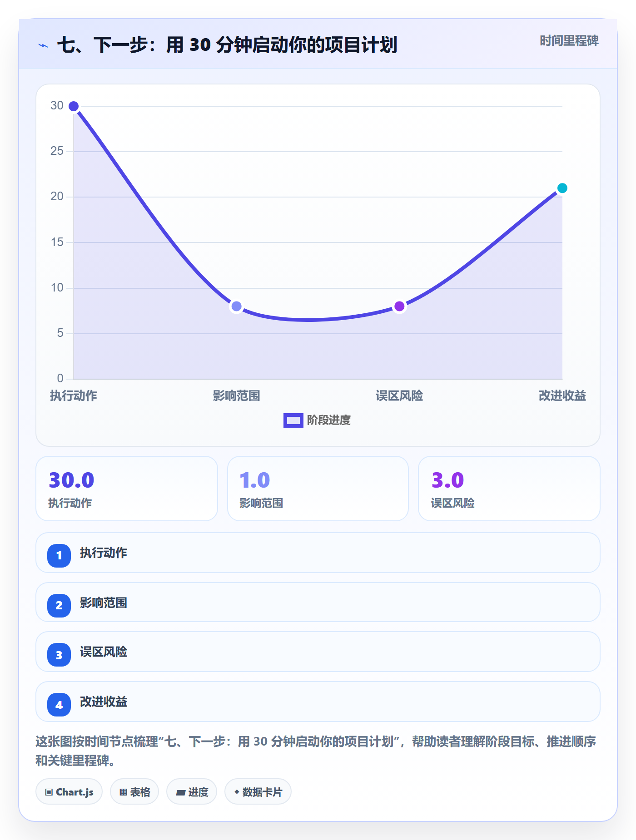
Task: Toggle the 阶段进度 legend item
Action: click(317, 420)
